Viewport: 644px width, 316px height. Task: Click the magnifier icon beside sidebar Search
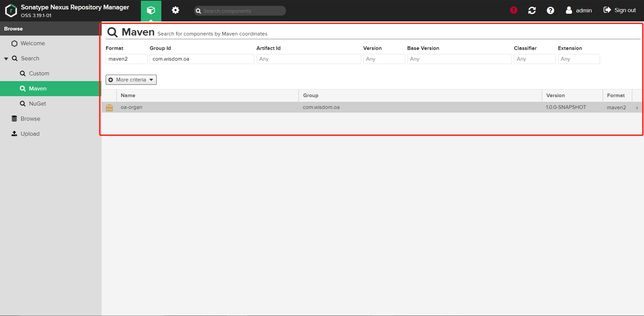coord(15,58)
